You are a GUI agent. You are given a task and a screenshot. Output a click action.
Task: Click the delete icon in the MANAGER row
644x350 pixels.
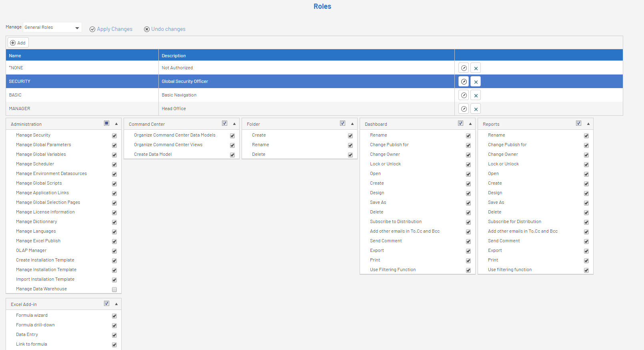click(476, 109)
